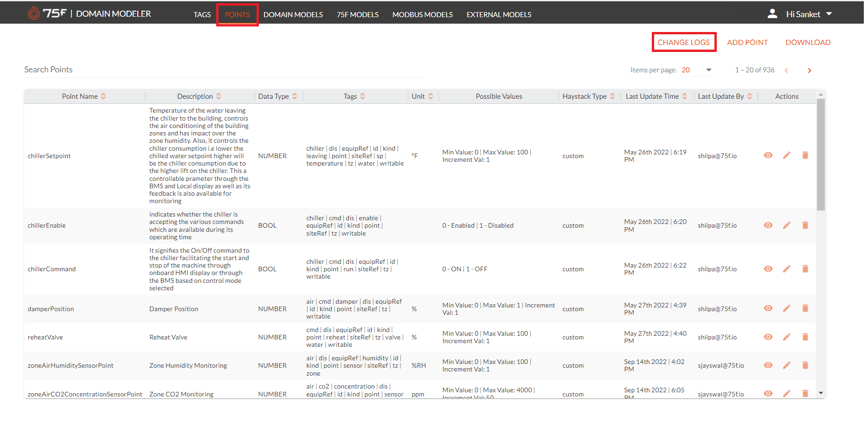Open the user profile avatar icon
The height and width of the screenshot is (428, 868).
tap(772, 14)
